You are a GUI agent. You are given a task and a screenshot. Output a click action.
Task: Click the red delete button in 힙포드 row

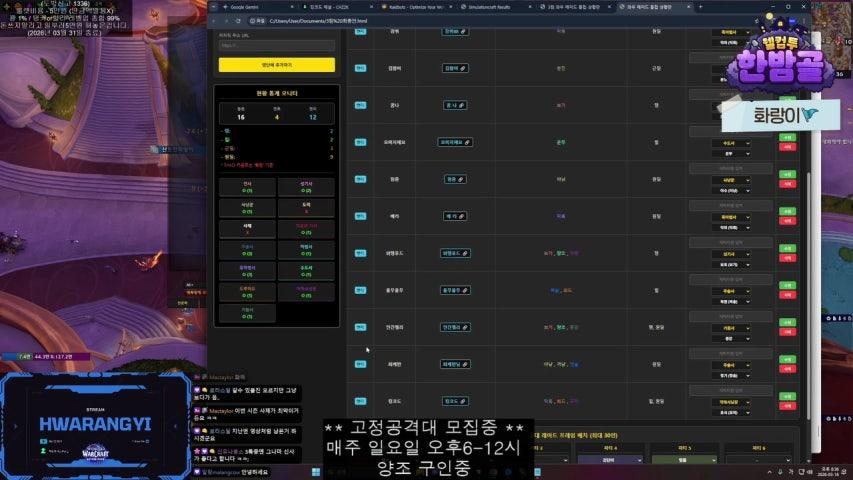point(787,406)
